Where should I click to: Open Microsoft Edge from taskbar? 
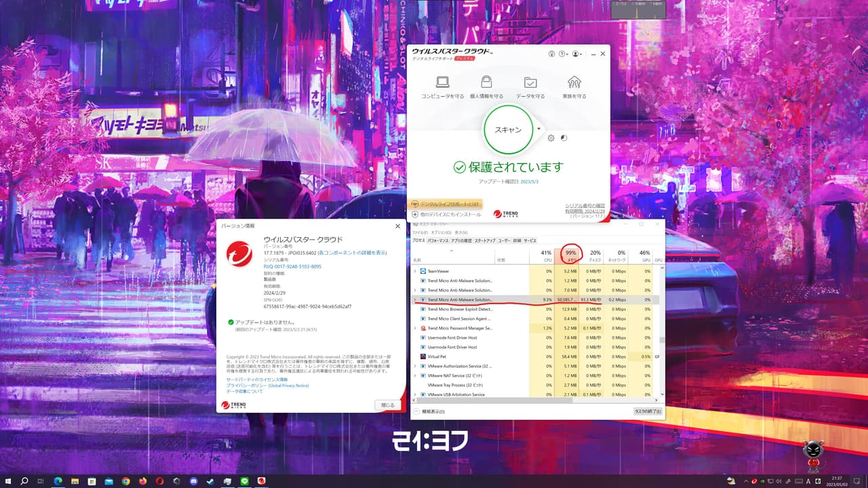[x=58, y=481]
